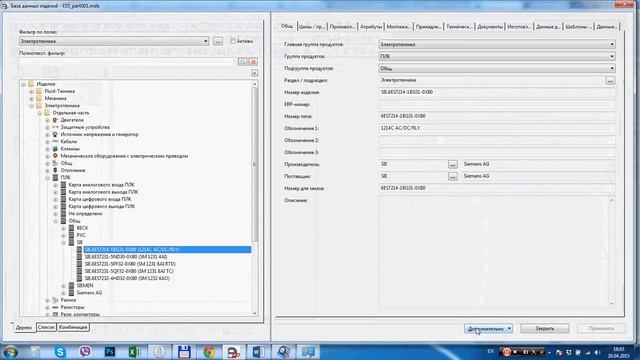Toggle the Актив. filter checkbox
Image resolution: width=640 pixels, height=360 pixels.
(233, 41)
